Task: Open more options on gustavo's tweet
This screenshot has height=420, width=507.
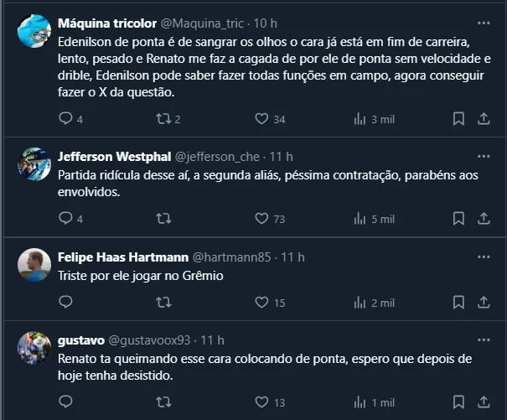Action: 484,340
